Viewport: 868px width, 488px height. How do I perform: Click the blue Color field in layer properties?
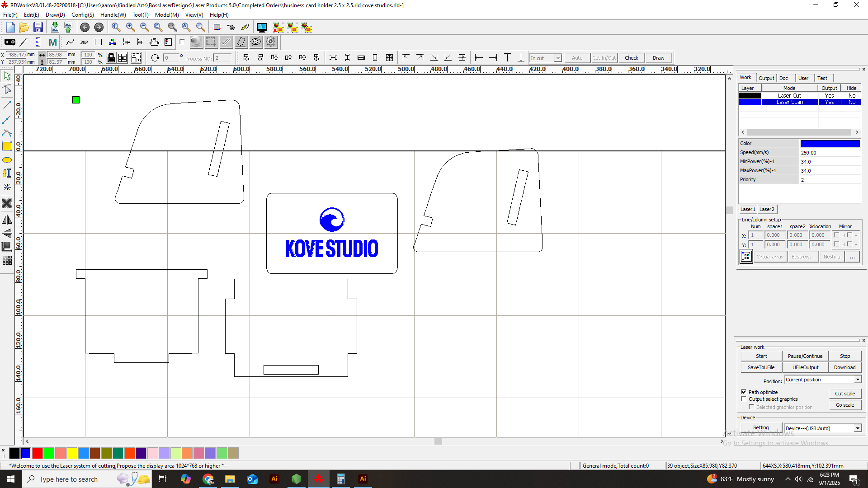[x=830, y=144]
